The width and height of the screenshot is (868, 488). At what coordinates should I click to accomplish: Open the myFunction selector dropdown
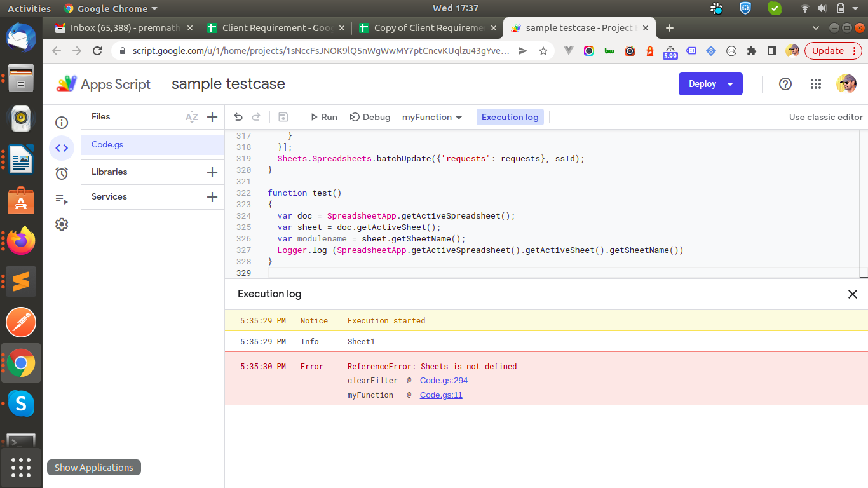pos(432,117)
